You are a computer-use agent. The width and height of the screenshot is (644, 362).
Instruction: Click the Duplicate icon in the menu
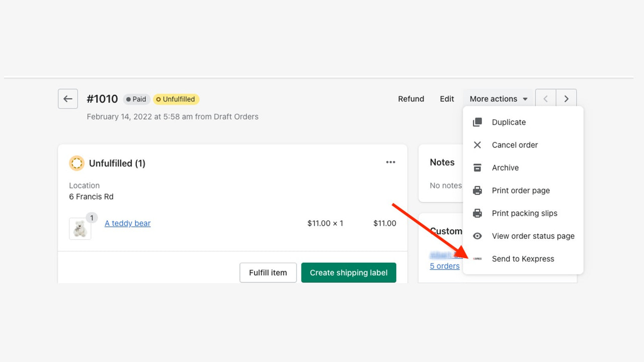tap(476, 122)
